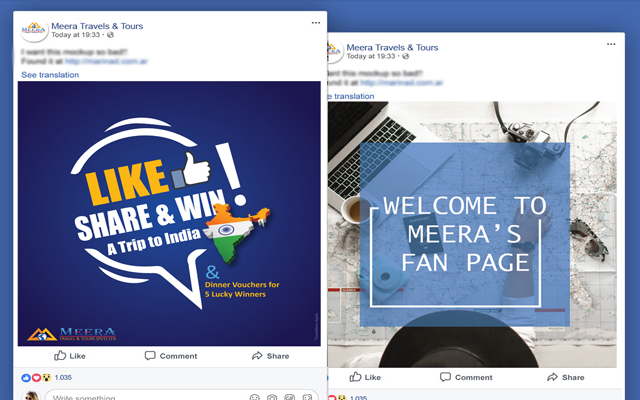
Task: Click See translation on the left post
Action: click(50, 75)
